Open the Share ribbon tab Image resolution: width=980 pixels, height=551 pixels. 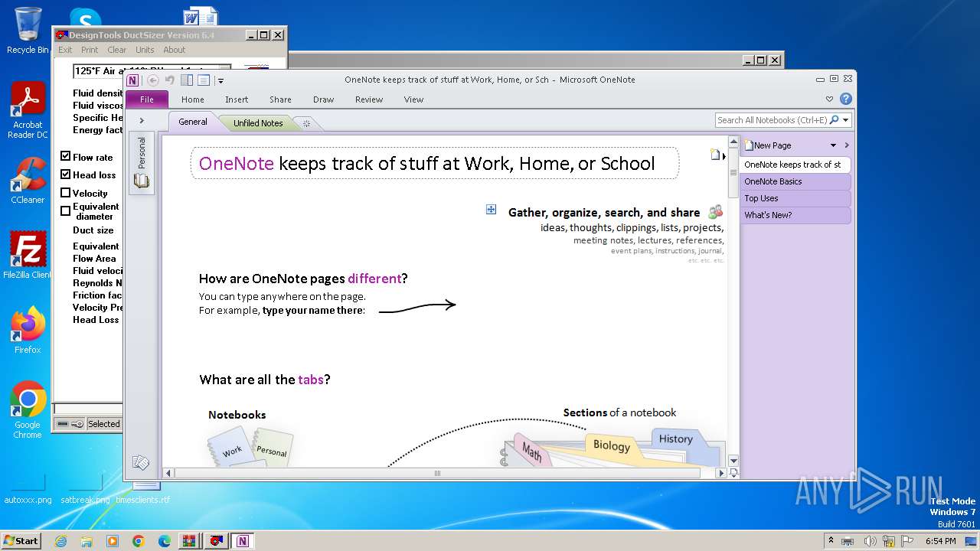click(280, 99)
